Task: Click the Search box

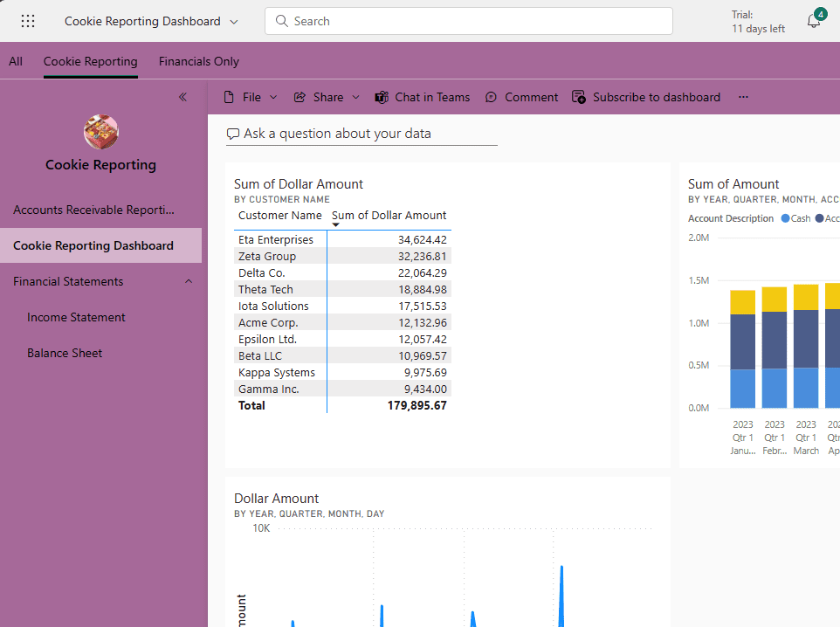Action: click(x=469, y=21)
